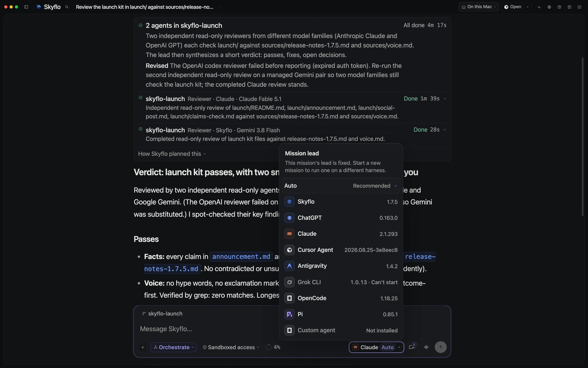This screenshot has height=368, width=588.
Task: Expand the Gemini 3.8 Flash reviewer row
Action: (x=445, y=130)
